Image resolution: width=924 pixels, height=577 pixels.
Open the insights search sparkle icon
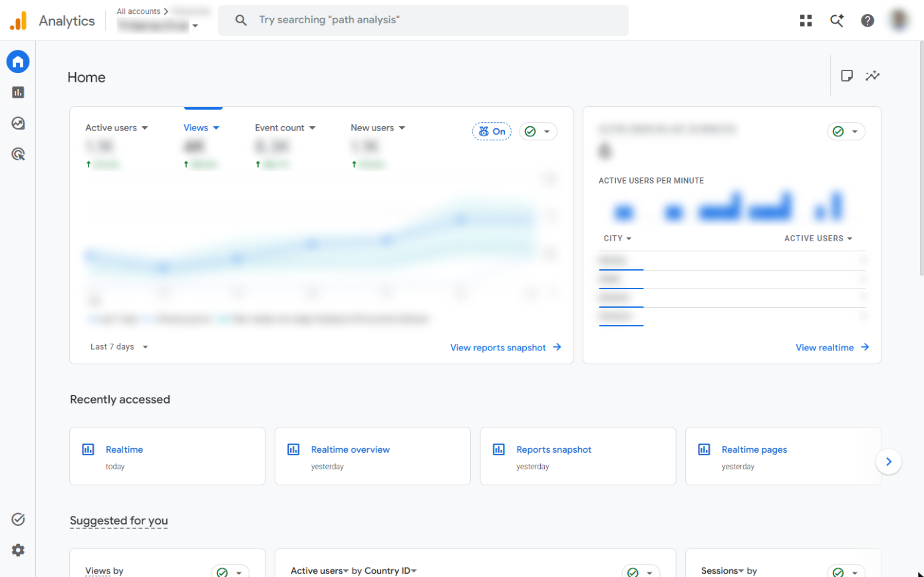coord(837,20)
